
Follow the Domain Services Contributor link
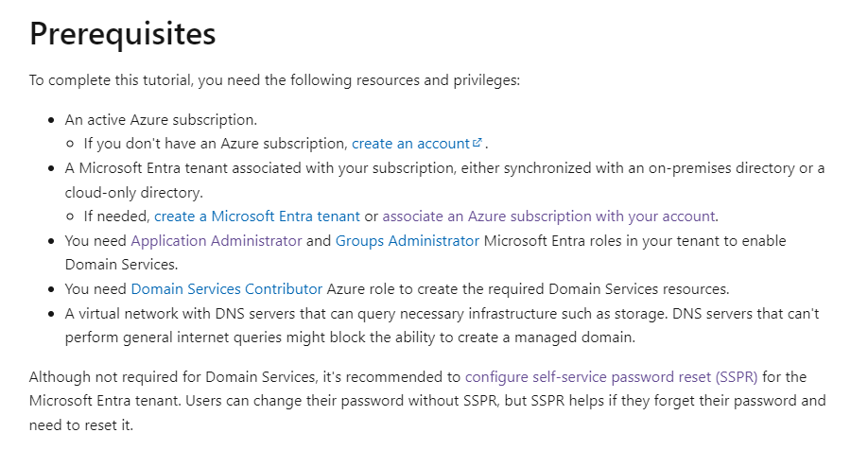tap(226, 289)
